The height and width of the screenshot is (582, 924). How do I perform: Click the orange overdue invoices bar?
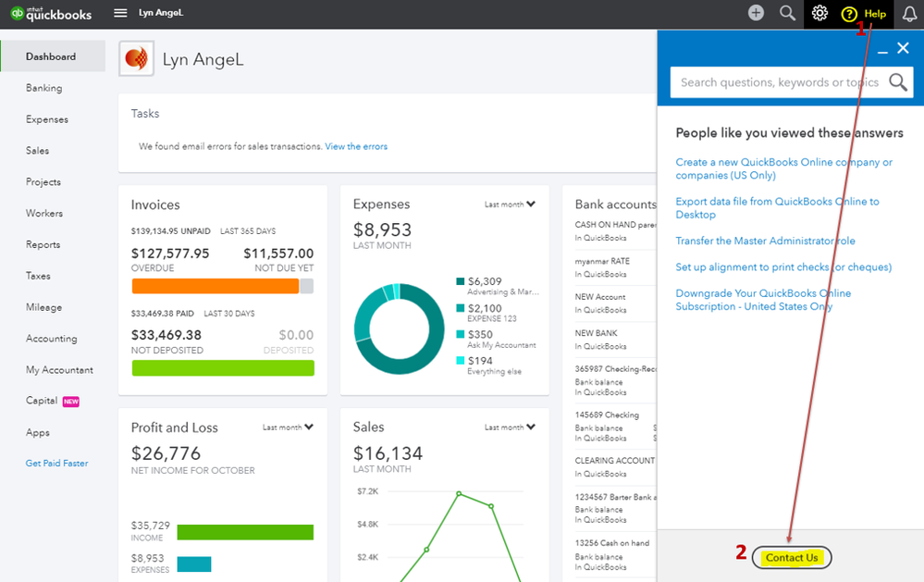click(x=216, y=286)
